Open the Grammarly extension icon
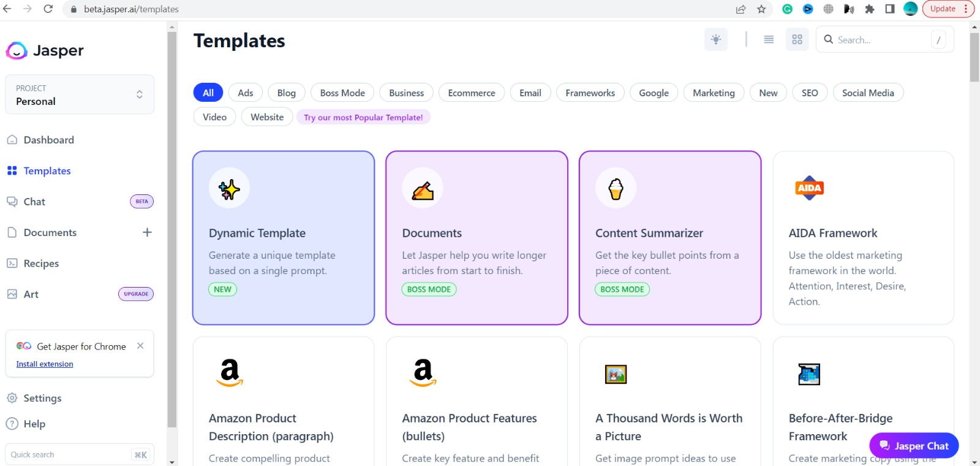 pos(788,9)
